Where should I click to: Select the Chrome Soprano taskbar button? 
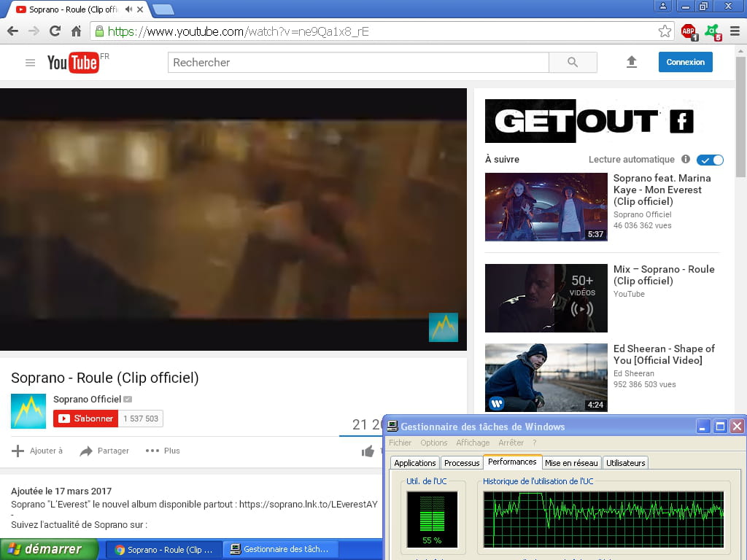(164, 550)
